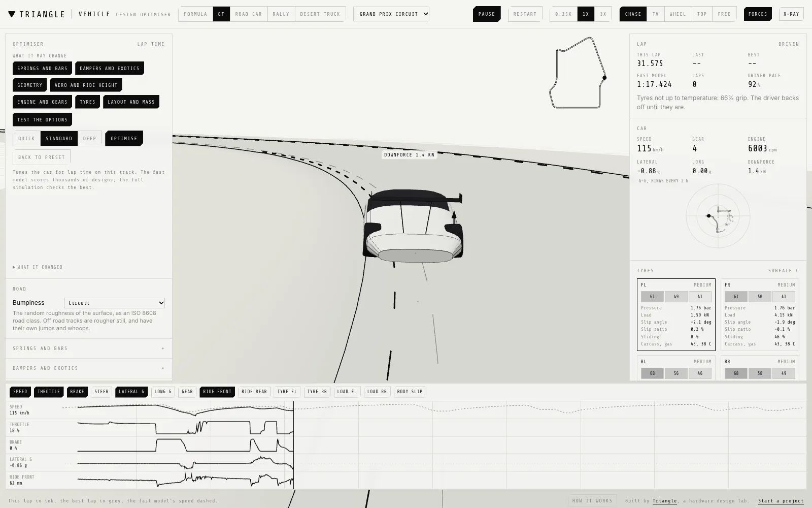Expand the What It Changed section
This screenshot has width=812, height=508.
(38, 267)
